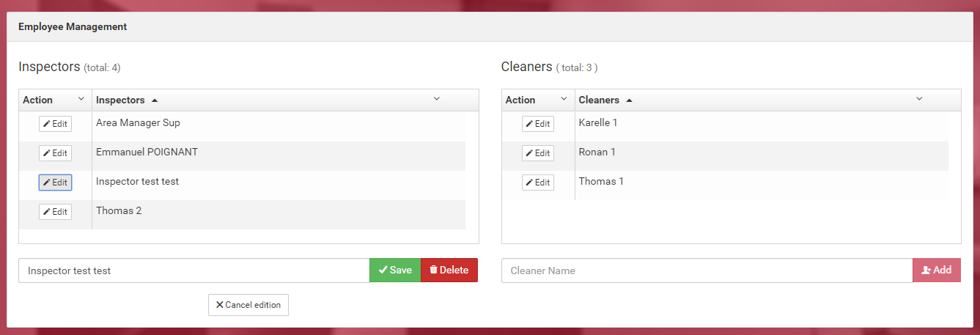
Task: Open Inspectors column dropdown menu
Action: [x=437, y=99]
